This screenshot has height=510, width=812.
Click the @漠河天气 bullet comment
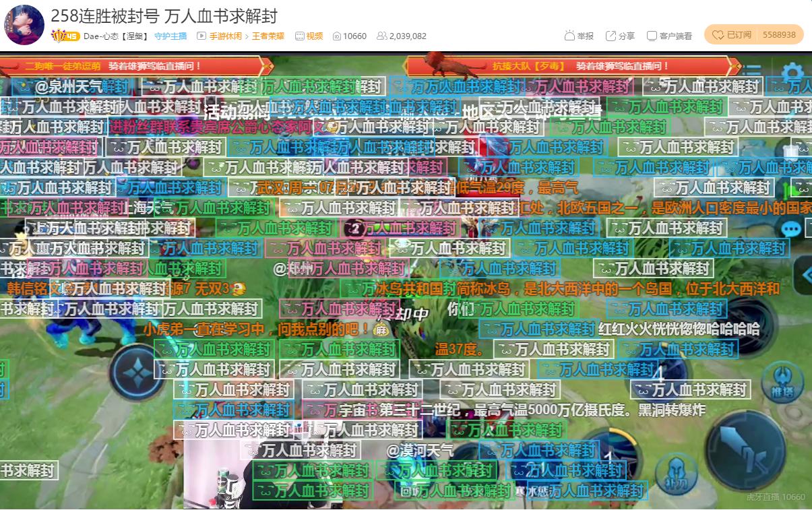[x=420, y=450]
